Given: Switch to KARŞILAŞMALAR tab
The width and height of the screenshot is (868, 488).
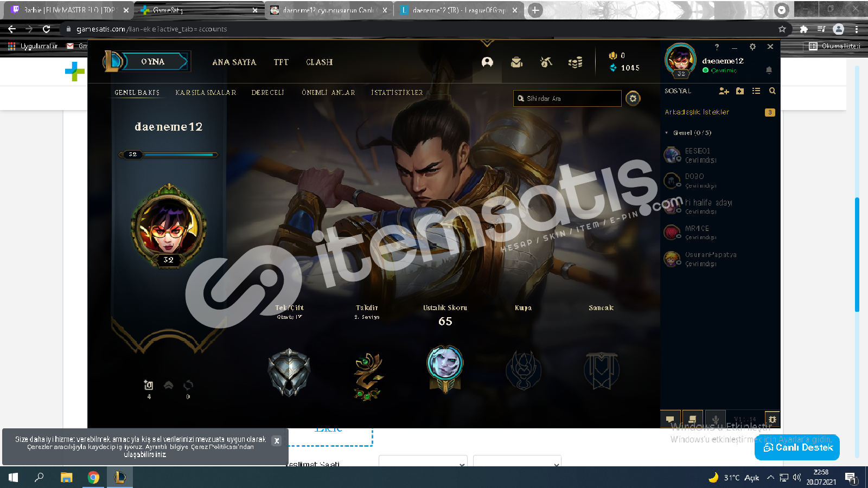Looking at the screenshot, I should click(206, 93).
